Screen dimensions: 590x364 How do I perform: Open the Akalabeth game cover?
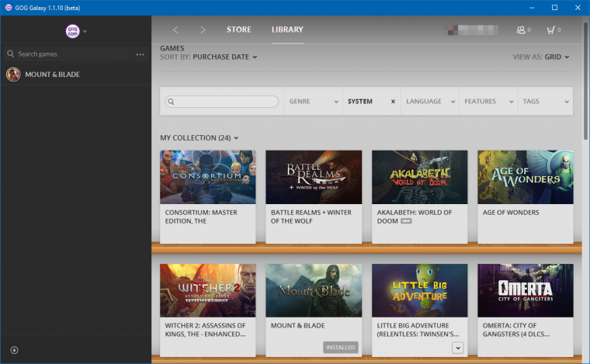(419, 177)
